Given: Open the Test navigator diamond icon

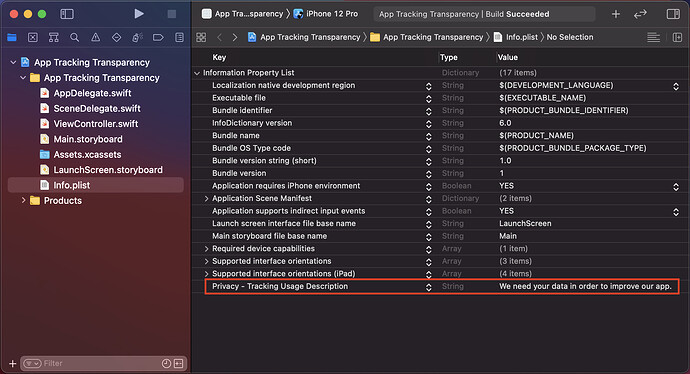Looking at the screenshot, I should pos(117,37).
